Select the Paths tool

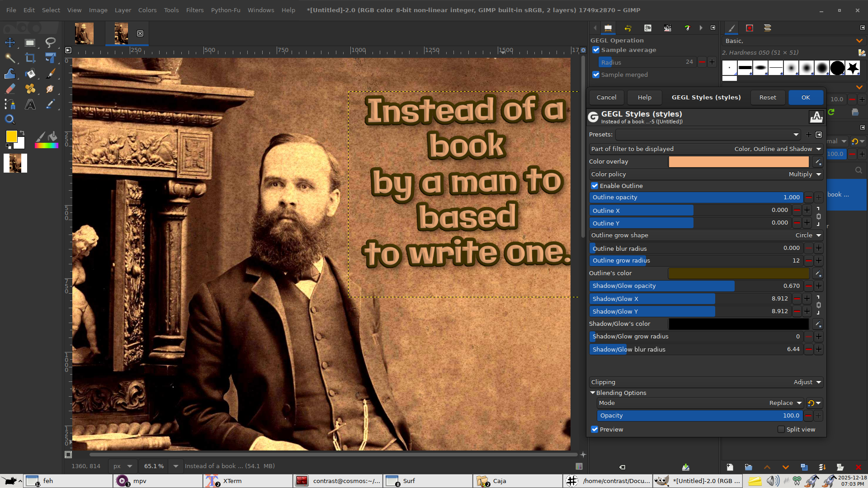[x=10, y=104]
